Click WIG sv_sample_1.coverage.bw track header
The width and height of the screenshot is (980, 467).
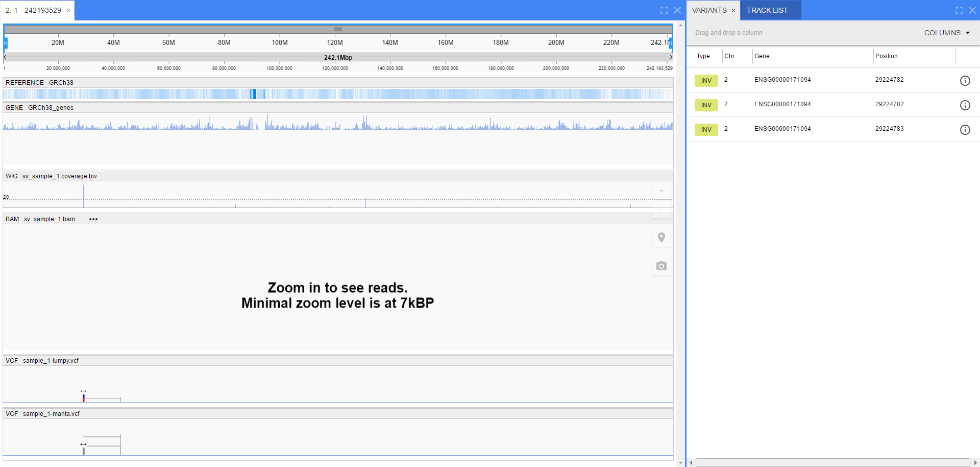338,176
